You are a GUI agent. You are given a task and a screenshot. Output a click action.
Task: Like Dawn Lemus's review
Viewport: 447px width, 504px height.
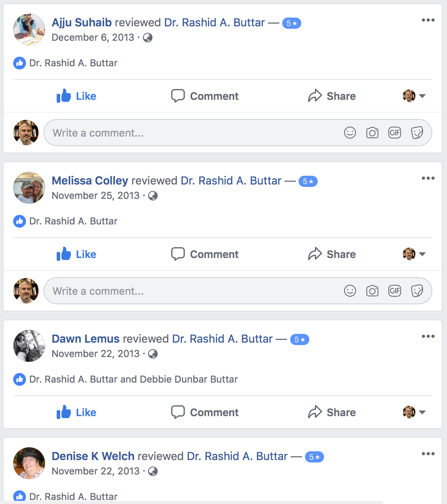[x=76, y=412]
